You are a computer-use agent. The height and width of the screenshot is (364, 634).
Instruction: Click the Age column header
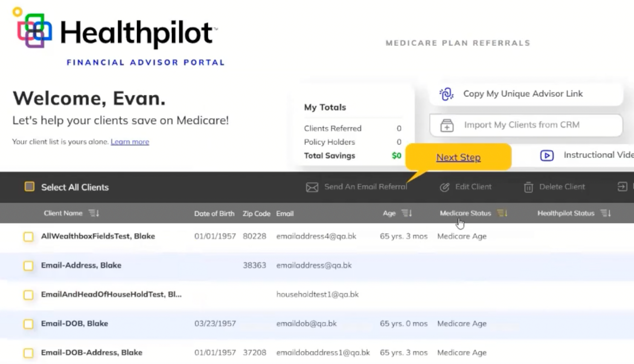point(389,213)
